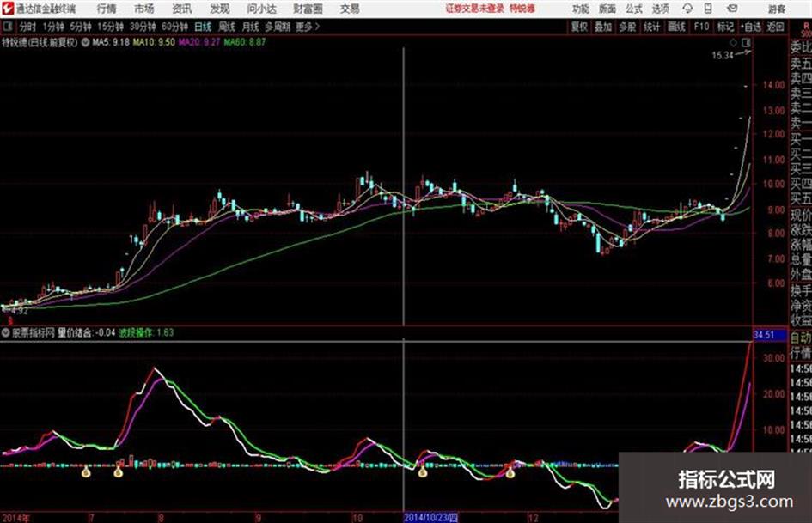Screen dimensions: 812x523
Task: Open MA indicator settings round arrow icon
Action: (85, 42)
